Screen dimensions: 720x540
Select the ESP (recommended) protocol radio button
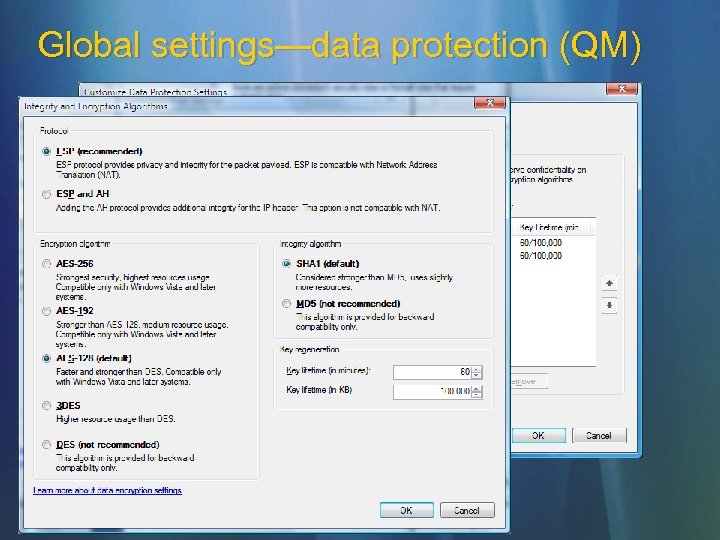coord(46,152)
